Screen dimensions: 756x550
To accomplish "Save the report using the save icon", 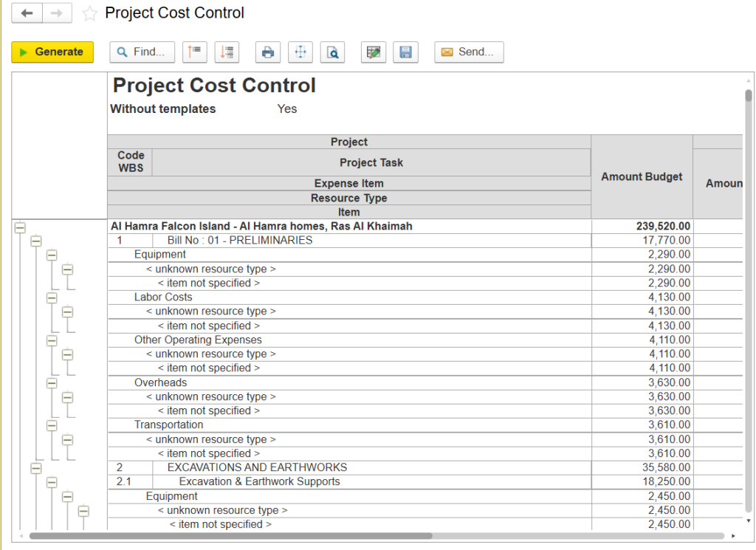I will (x=405, y=52).
